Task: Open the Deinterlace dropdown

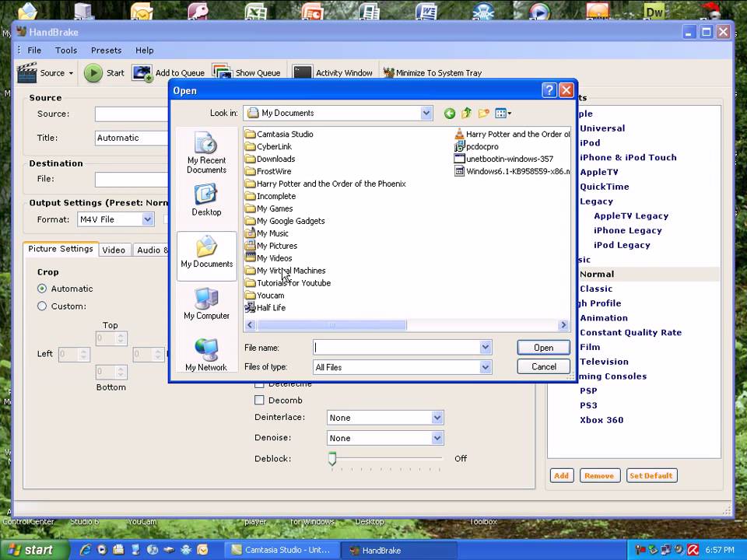Action: click(437, 418)
